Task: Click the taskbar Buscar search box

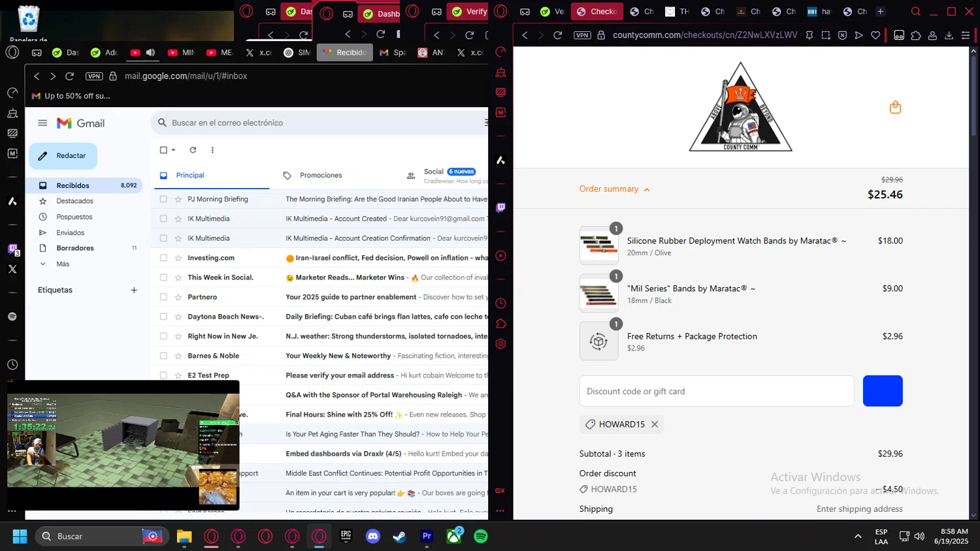Action: tap(101, 537)
